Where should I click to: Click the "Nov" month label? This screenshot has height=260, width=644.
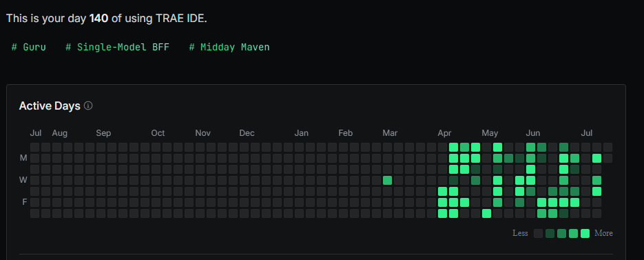203,133
